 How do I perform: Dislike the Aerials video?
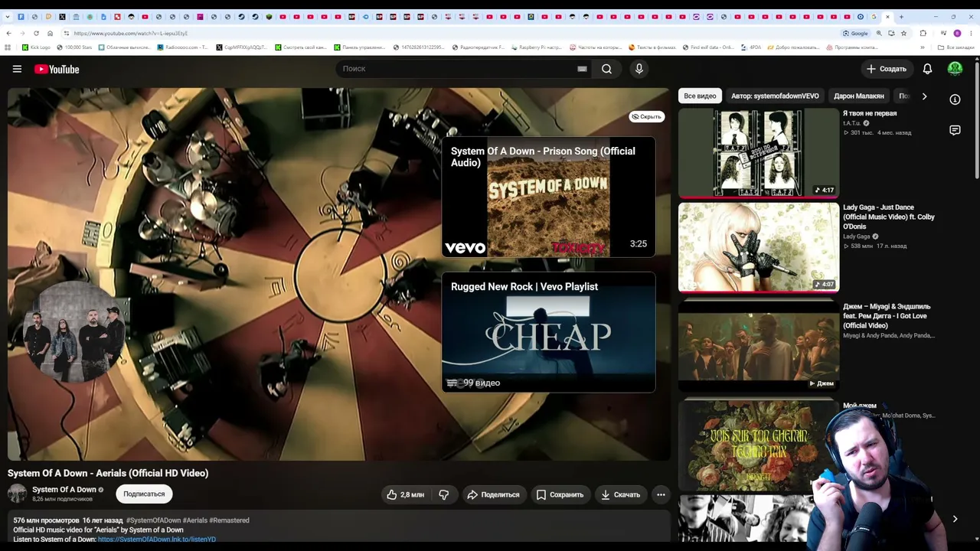[444, 494]
